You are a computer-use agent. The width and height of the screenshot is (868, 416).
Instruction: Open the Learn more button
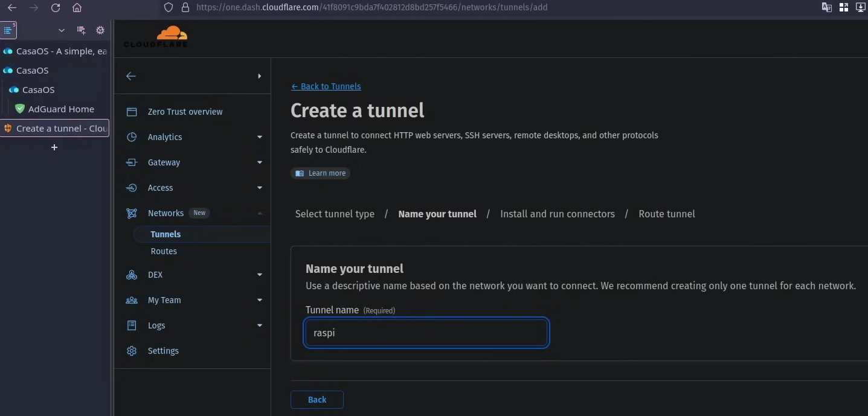320,173
